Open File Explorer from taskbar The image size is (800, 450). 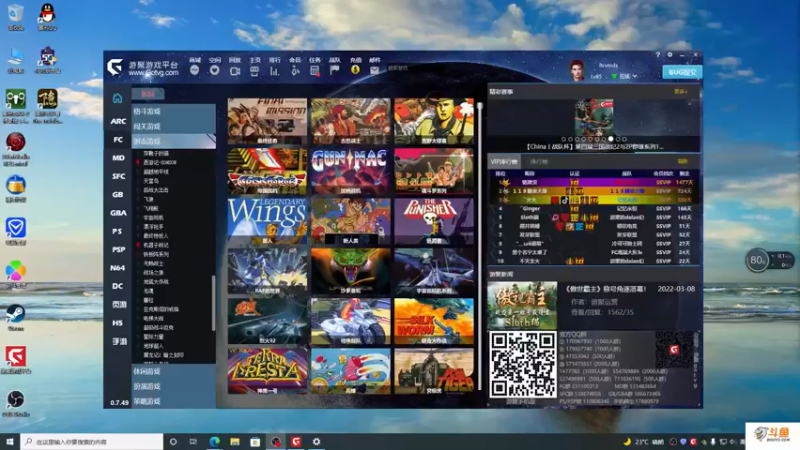coord(235,441)
